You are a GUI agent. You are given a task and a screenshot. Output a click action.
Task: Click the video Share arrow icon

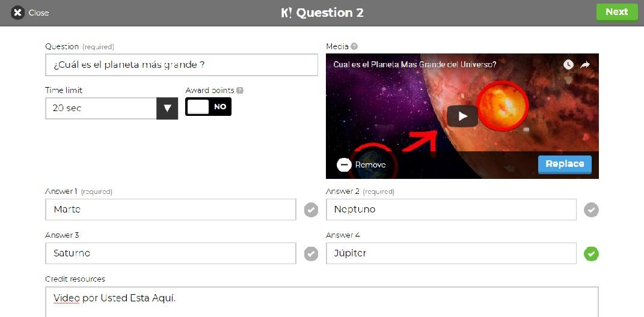[x=585, y=64]
